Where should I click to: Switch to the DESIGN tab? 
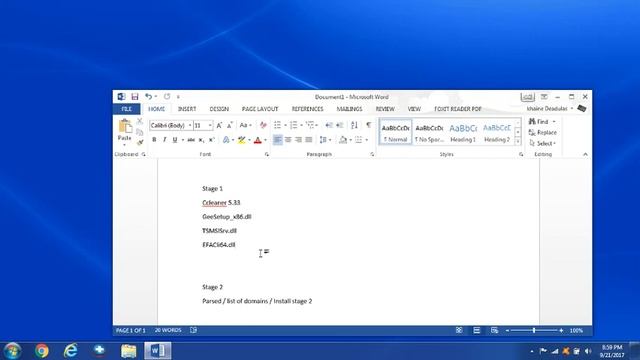coord(219,109)
